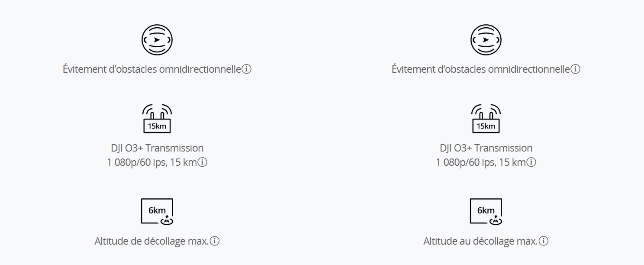
Task: Open info icon beside left 'Évitement d'obstacles omnidirectionnelle'
Action: [x=246, y=69]
